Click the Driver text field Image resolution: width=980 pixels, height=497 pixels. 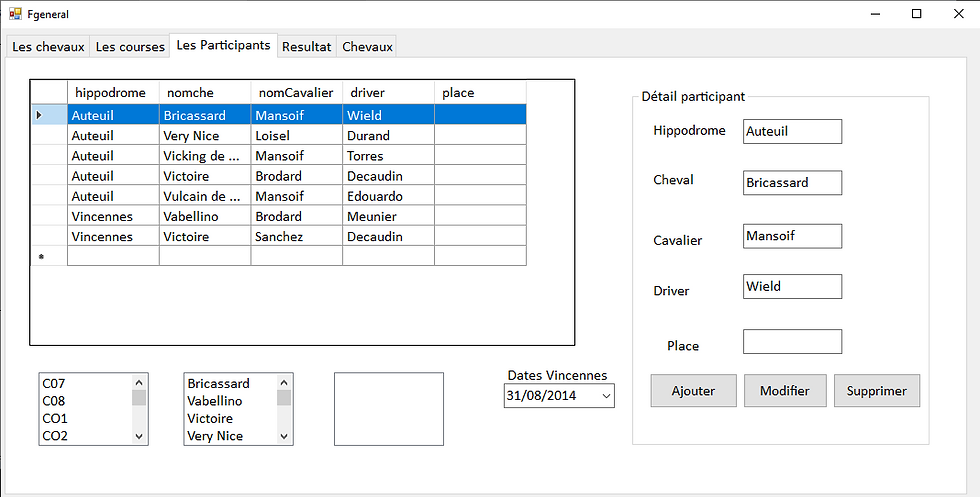(792, 287)
